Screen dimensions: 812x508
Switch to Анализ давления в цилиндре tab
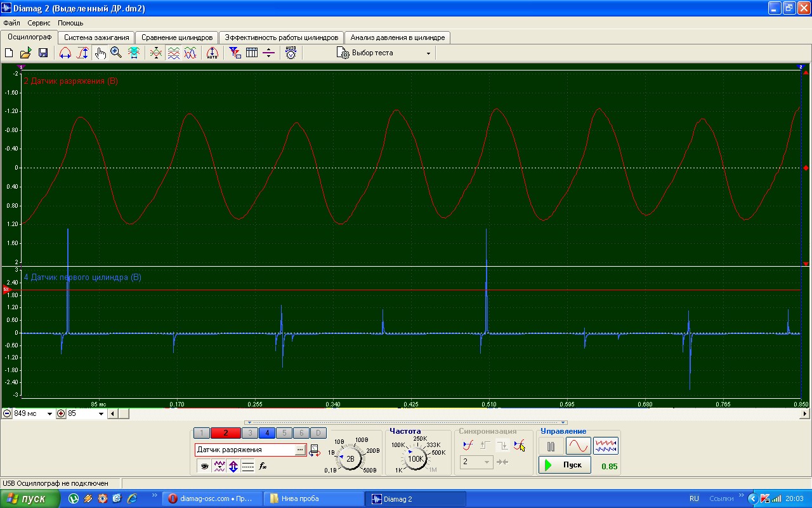[398, 37]
